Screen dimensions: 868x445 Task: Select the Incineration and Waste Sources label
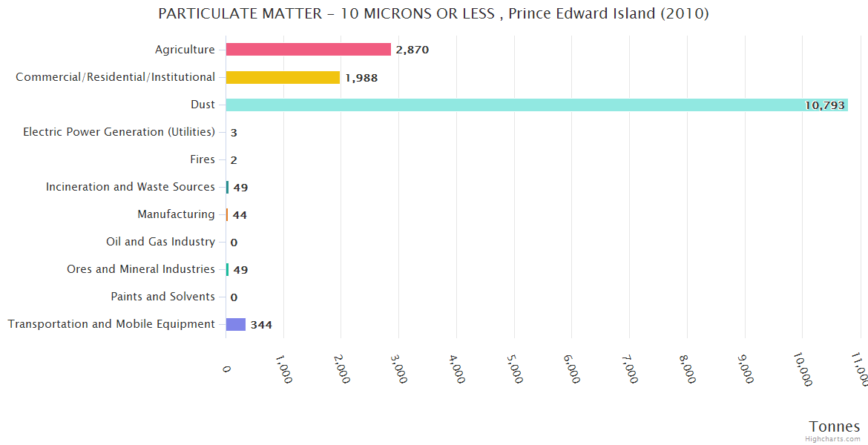click(x=131, y=187)
